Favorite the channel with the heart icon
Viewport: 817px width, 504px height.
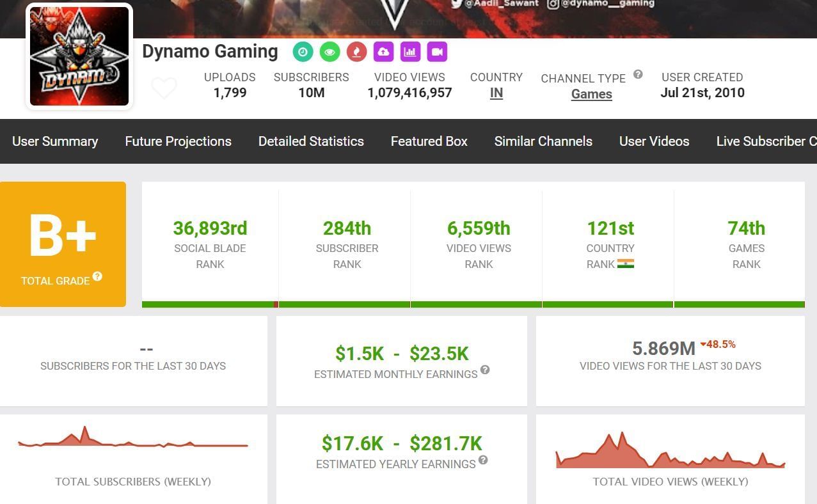coord(164,88)
